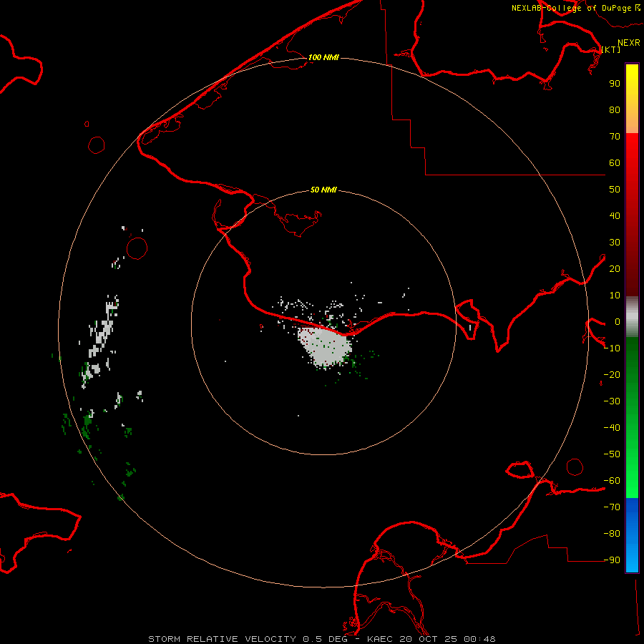Click the positive 10 scale label
This screenshot has height=644, width=644.
click(x=615, y=296)
